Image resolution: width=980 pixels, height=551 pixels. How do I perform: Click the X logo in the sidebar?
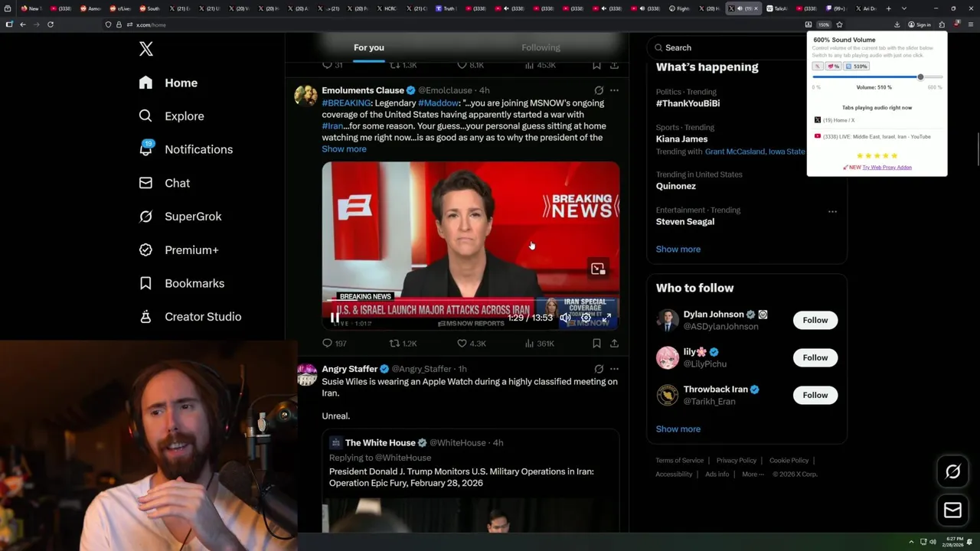point(146,49)
